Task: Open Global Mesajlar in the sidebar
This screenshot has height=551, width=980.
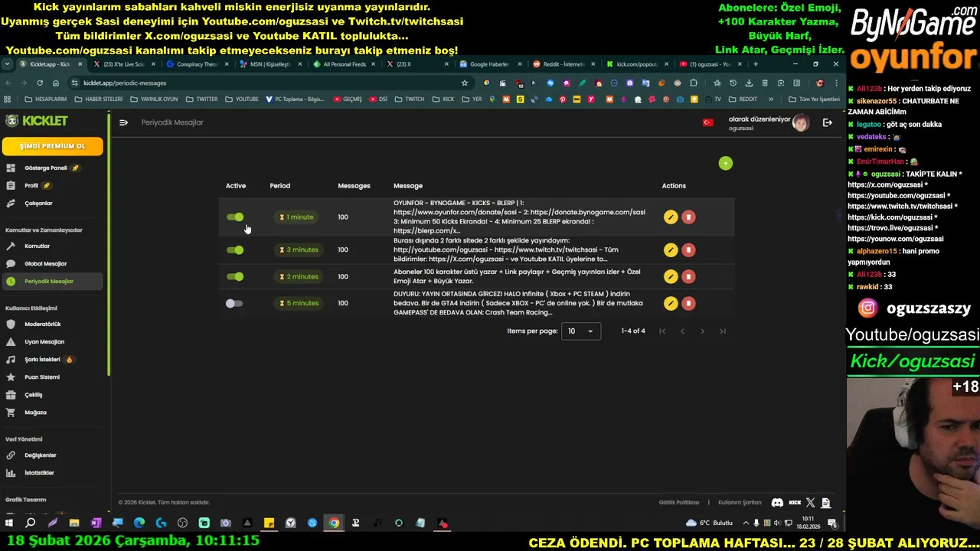Action: pos(52,264)
